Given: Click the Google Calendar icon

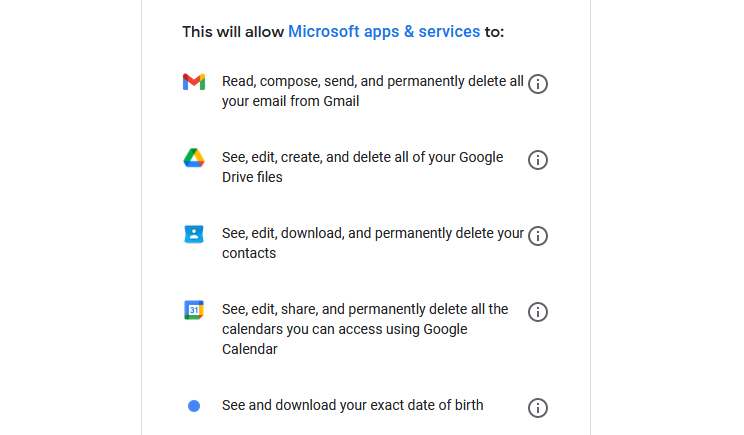Looking at the screenshot, I should [x=194, y=310].
